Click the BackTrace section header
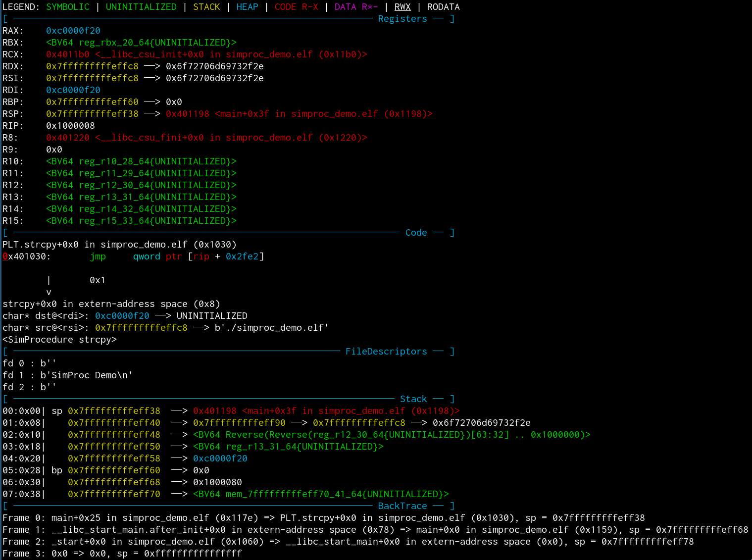 (402, 506)
